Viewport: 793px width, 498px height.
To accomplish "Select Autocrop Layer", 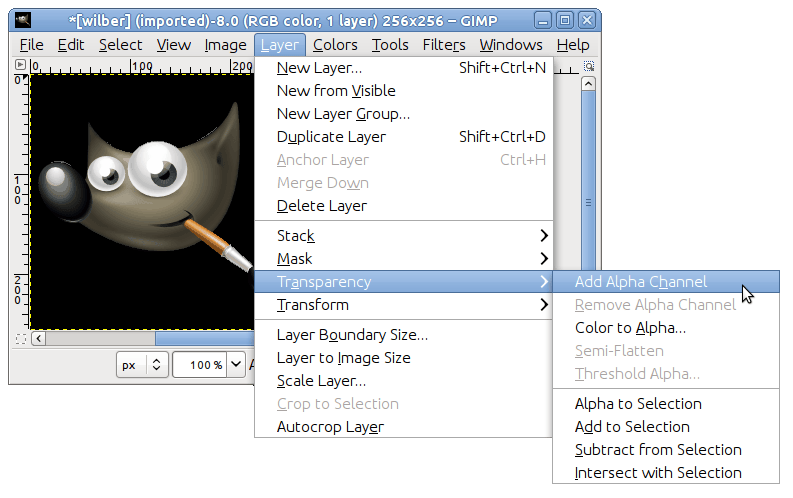I will [404, 427].
